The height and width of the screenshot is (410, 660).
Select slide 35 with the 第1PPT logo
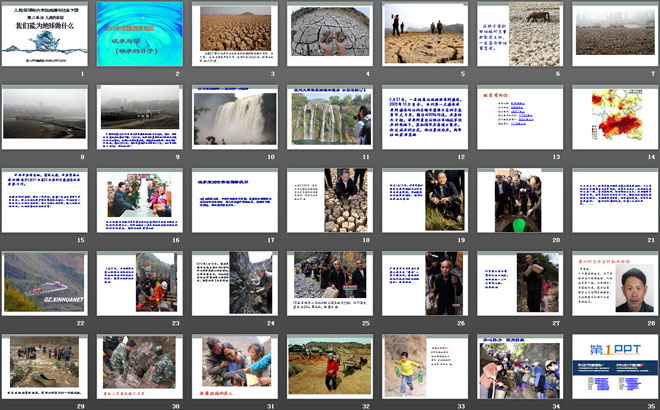pos(612,365)
